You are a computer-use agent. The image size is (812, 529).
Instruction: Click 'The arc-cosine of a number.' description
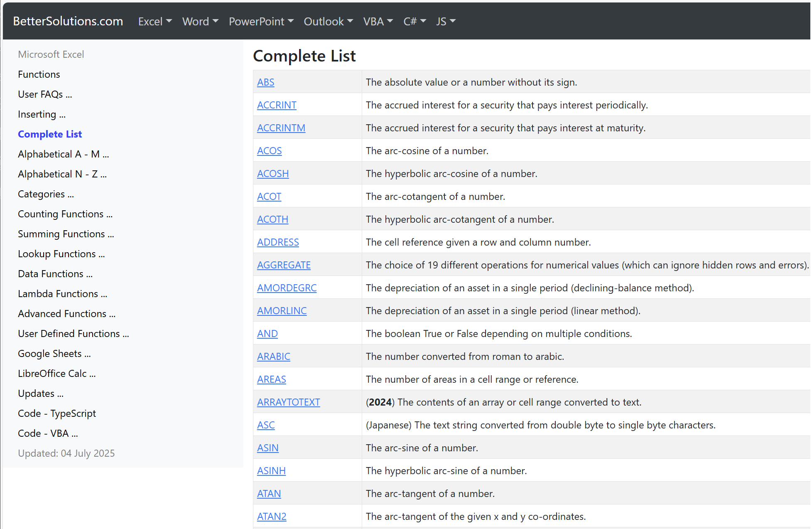click(427, 151)
